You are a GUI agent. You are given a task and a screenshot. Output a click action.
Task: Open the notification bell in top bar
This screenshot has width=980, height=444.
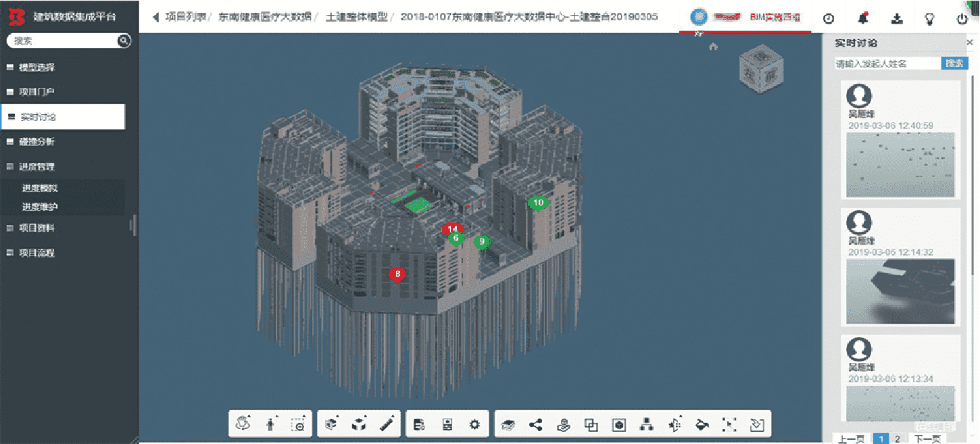click(x=863, y=18)
